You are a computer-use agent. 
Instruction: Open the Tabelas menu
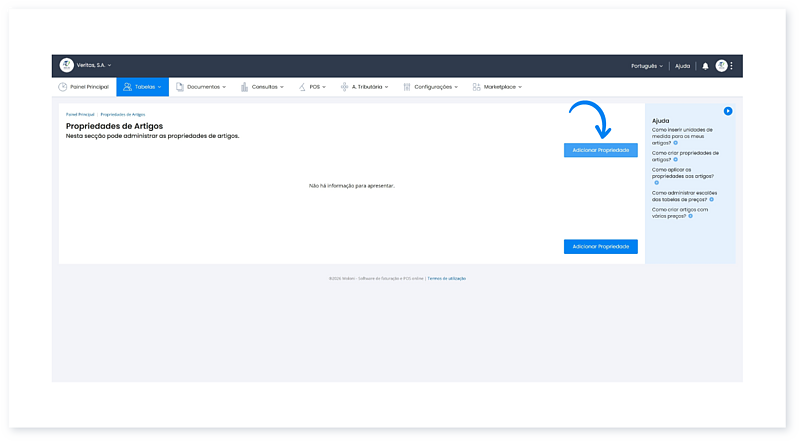point(143,87)
